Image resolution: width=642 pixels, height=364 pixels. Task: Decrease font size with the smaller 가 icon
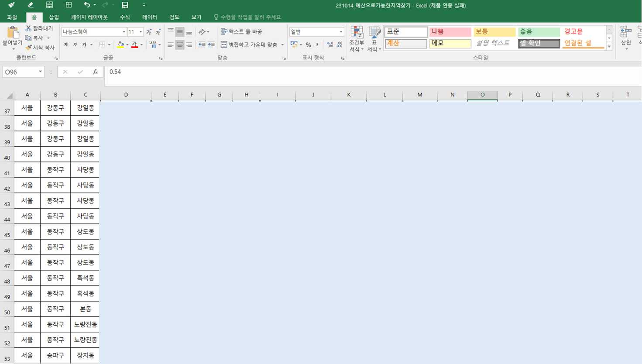[158, 32]
